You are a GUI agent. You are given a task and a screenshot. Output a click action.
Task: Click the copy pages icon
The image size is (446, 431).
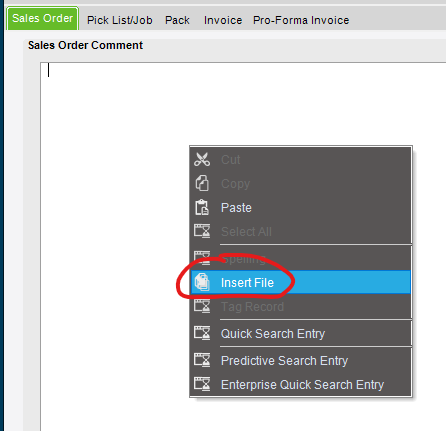[x=202, y=183]
